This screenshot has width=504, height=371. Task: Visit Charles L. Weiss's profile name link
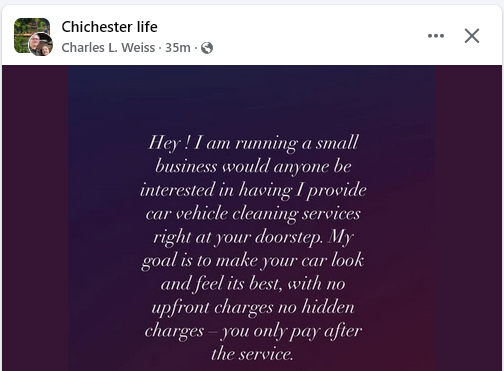coord(108,48)
